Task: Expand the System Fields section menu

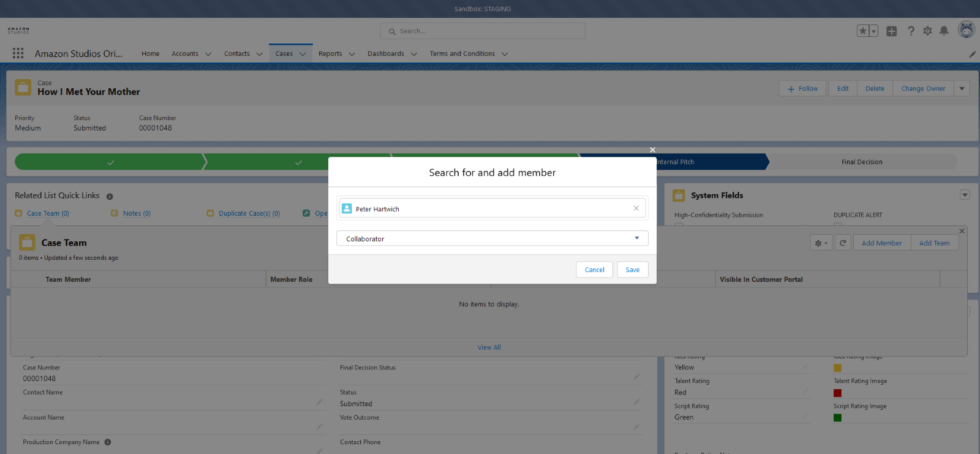Action: (x=965, y=195)
